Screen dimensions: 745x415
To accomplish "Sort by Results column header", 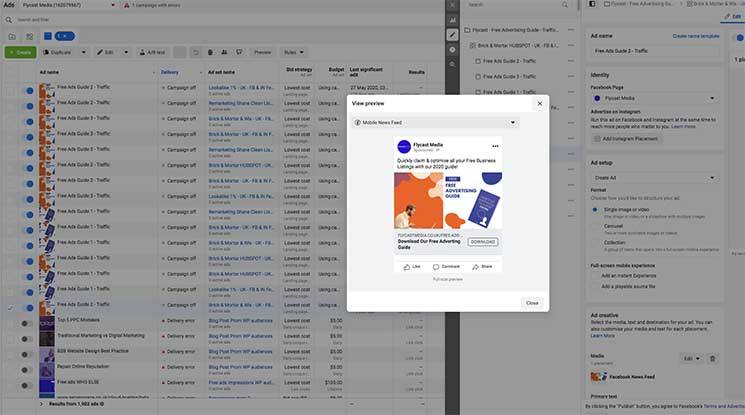I will pos(417,72).
